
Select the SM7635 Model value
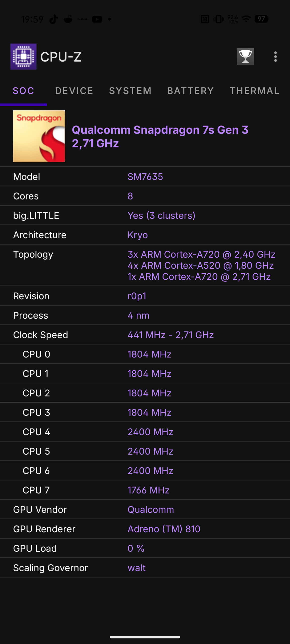tap(145, 176)
